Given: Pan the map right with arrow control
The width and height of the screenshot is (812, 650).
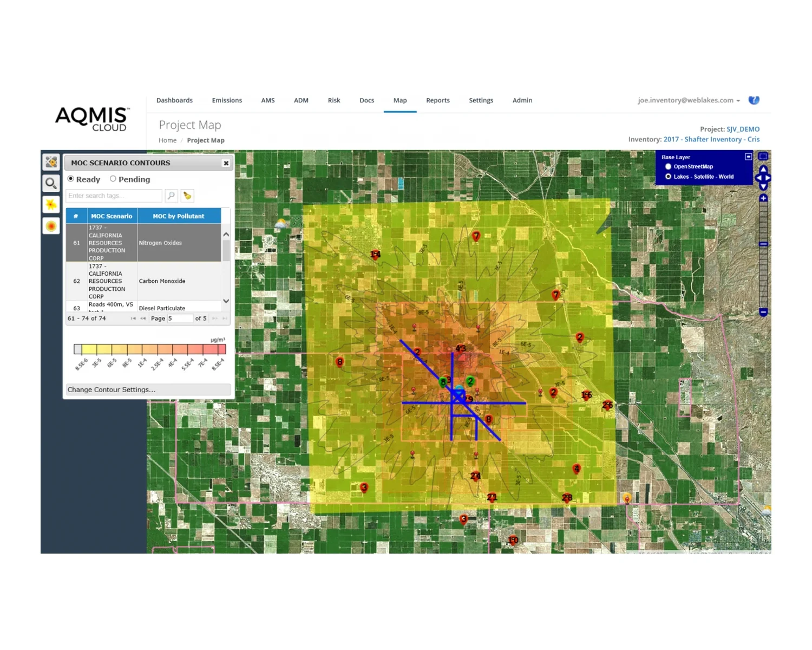Looking at the screenshot, I should point(768,178).
